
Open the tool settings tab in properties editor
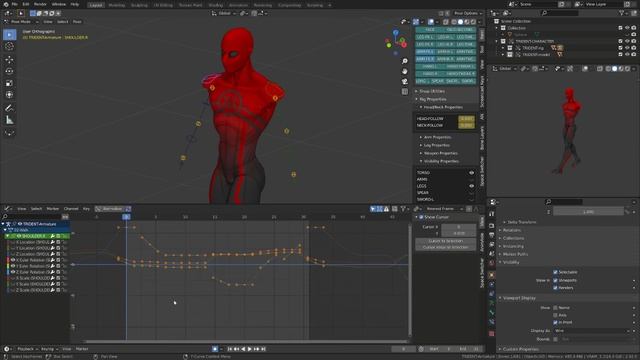click(x=491, y=214)
